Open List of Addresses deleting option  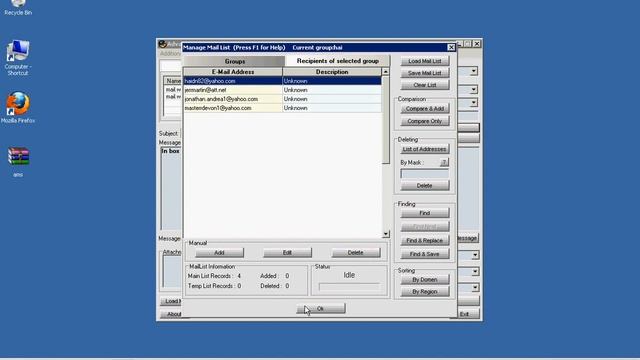coord(424,149)
